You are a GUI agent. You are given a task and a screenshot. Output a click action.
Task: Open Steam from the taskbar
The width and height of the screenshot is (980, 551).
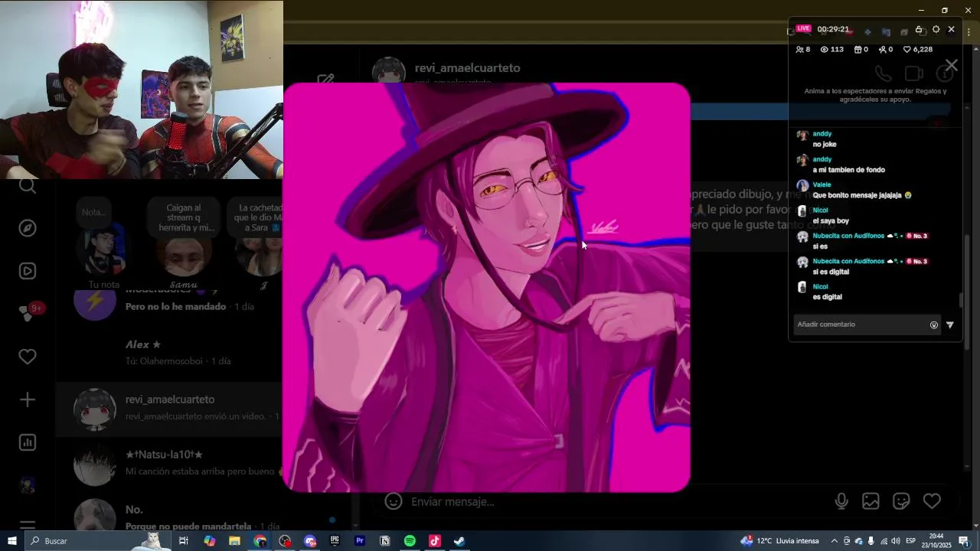tap(459, 541)
